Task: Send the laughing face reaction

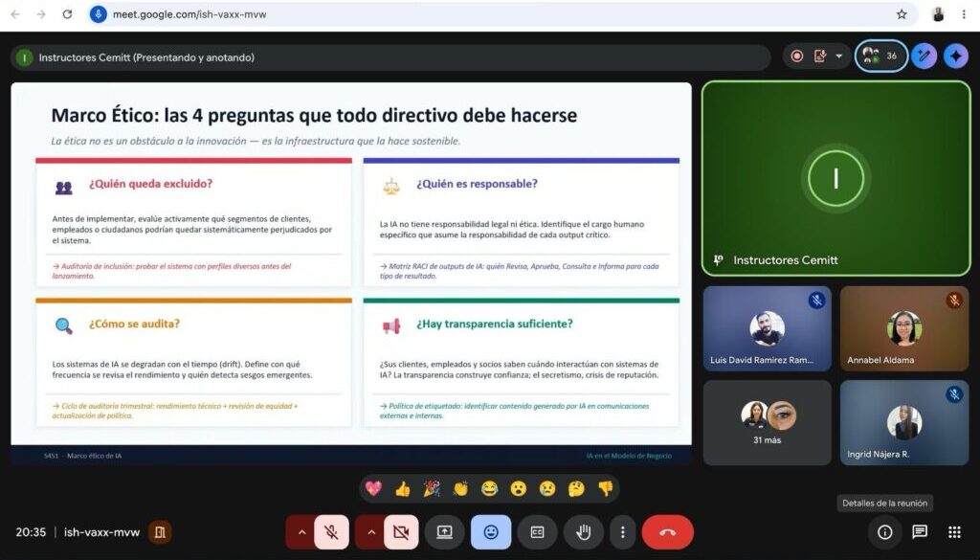Action: [x=489, y=489]
